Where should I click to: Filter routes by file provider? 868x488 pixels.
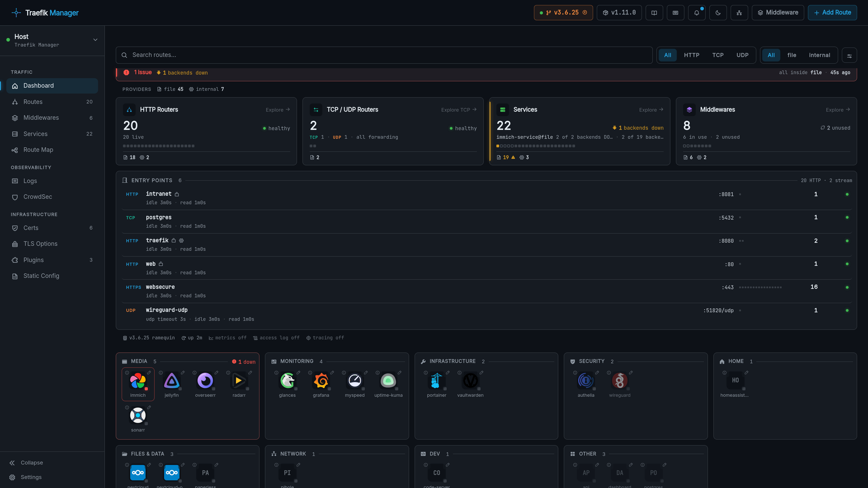click(792, 55)
